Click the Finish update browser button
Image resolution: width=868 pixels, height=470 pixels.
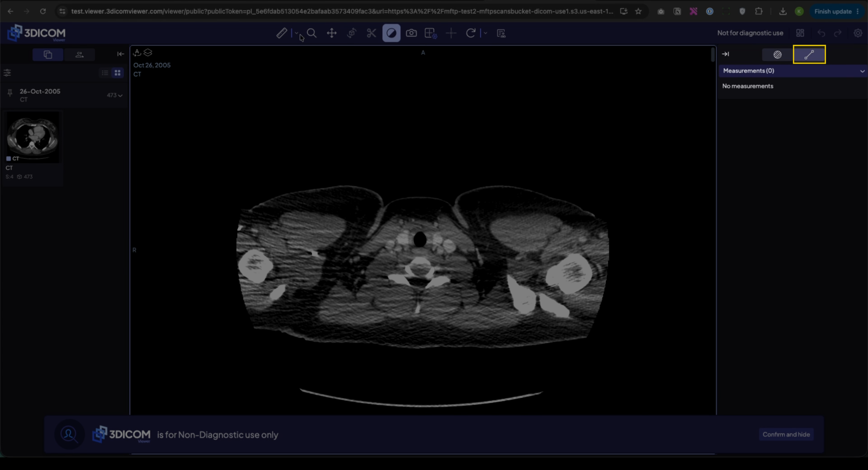click(836, 11)
